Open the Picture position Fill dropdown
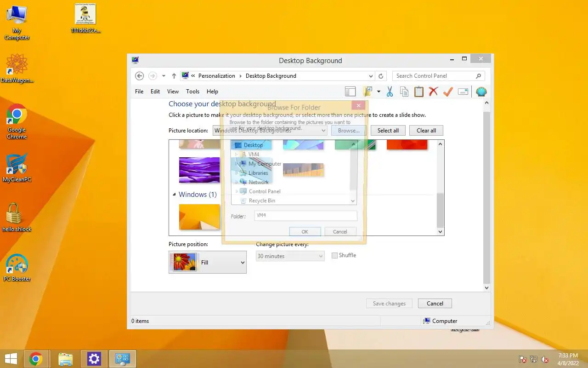588x368 pixels. (x=208, y=262)
